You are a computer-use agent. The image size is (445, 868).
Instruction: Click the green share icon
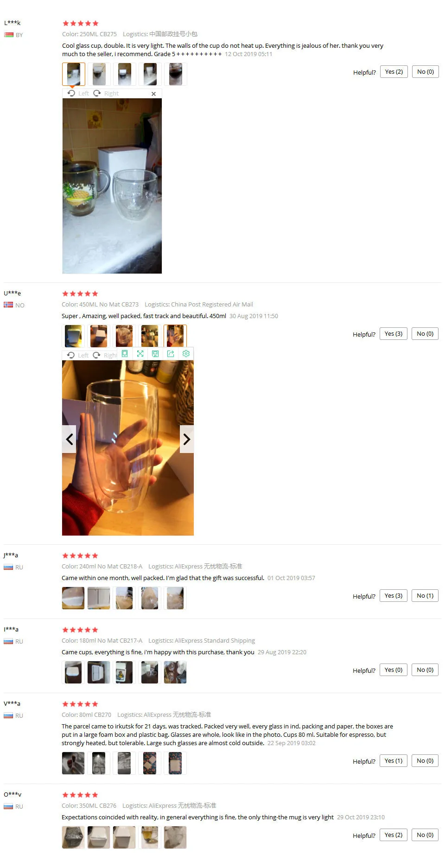(171, 354)
